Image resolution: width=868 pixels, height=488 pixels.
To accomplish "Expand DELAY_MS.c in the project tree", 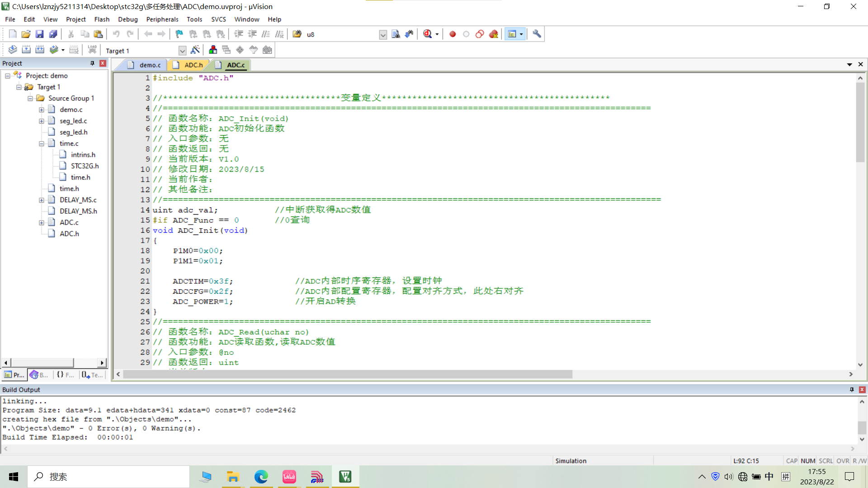I will pos(42,200).
